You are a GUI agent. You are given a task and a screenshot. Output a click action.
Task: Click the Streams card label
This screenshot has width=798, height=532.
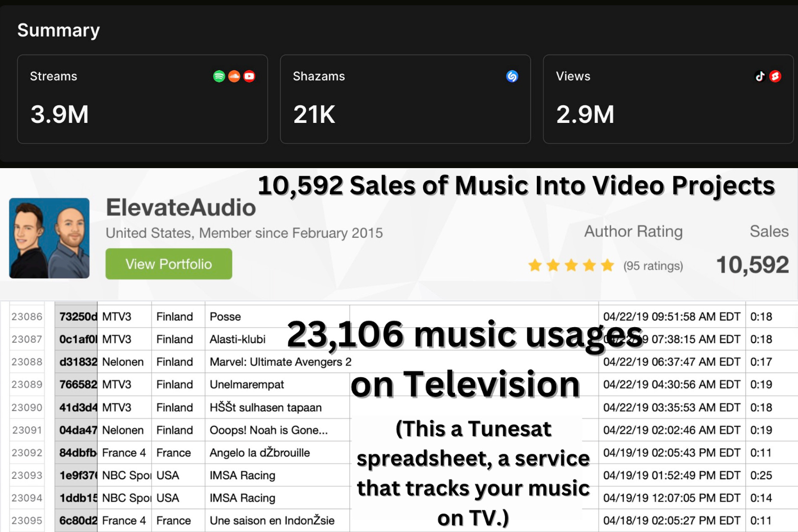(x=53, y=76)
